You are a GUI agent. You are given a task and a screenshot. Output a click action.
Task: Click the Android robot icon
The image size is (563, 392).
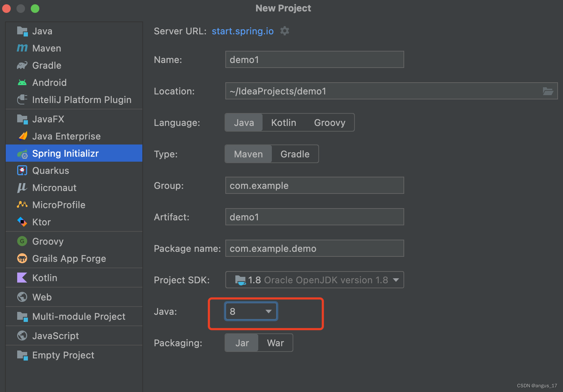[x=22, y=83]
